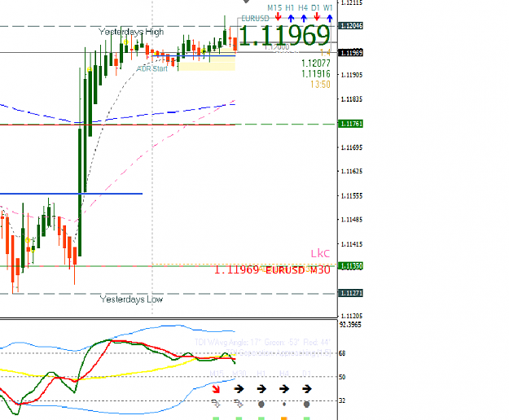
Task: Click the W1 timeframe label in trend panel
Action: [x=328, y=7]
